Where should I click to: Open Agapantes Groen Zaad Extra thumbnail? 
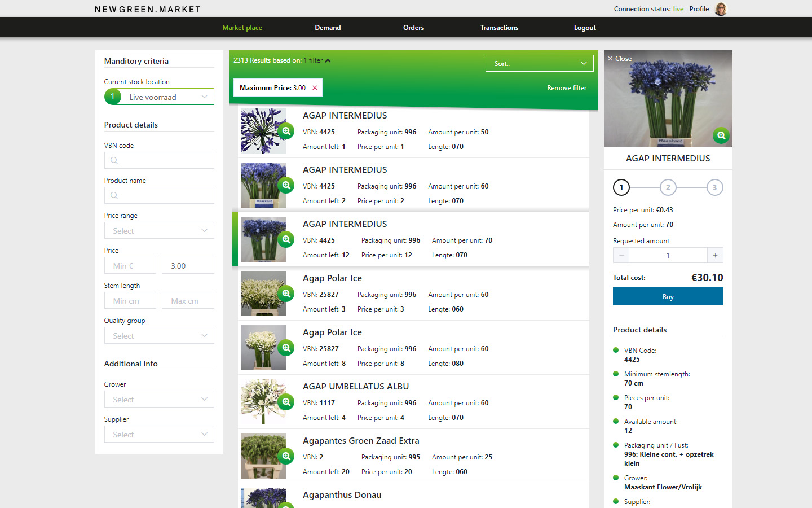point(263,456)
